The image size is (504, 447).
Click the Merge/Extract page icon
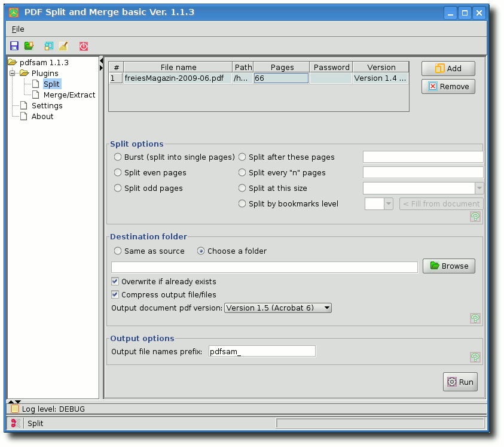(36, 95)
